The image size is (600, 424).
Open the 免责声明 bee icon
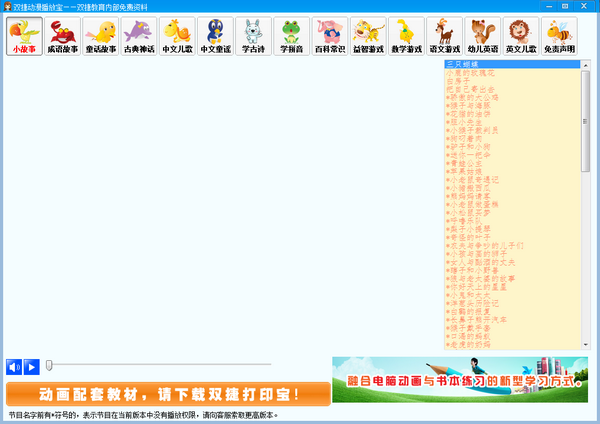coord(559,36)
